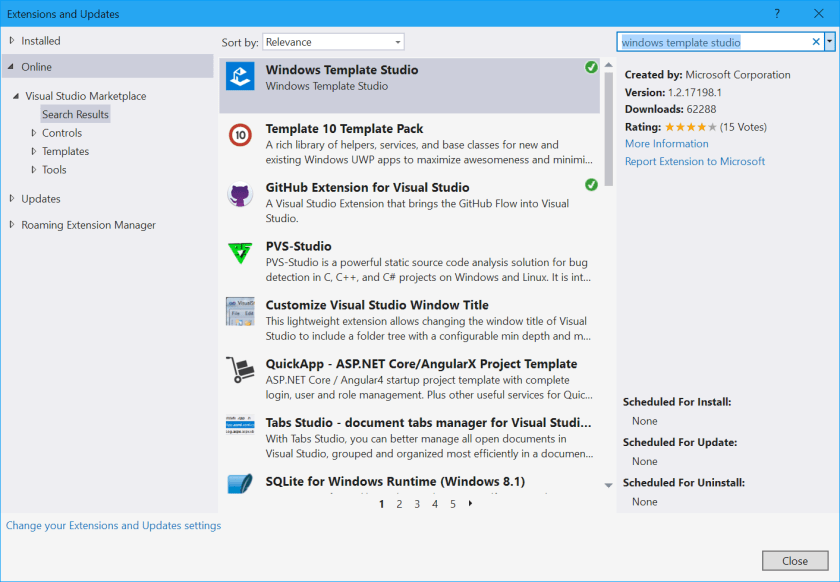The width and height of the screenshot is (840, 582).
Task: Expand the Installed category
Action: (x=12, y=41)
